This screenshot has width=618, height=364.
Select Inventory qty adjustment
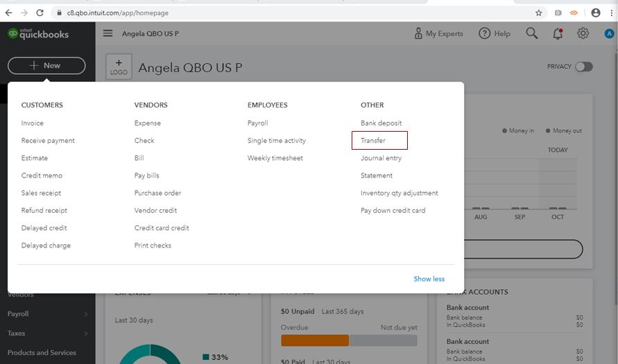(x=400, y=193)
